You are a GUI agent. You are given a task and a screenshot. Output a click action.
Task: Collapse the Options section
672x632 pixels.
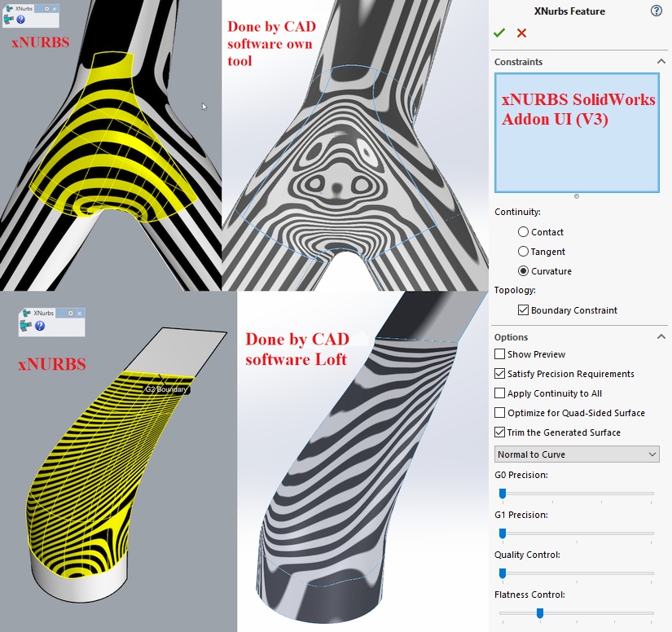(x=661, y=337)
